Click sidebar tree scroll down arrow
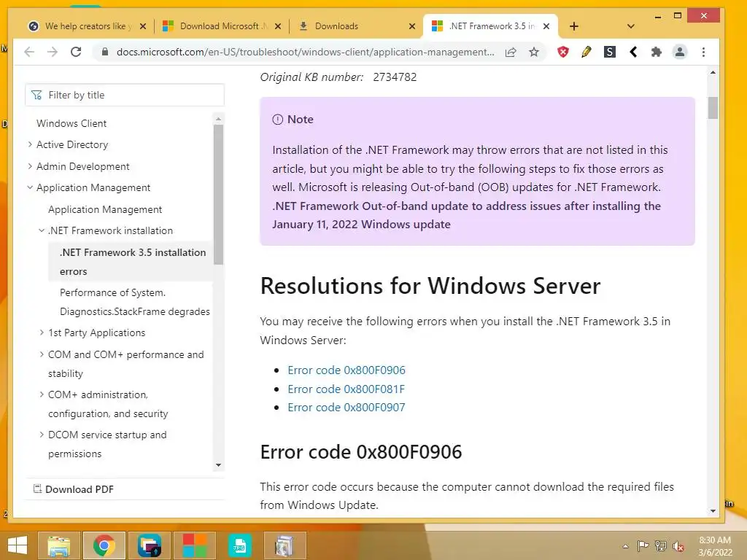This screenshot has width=747, height=560. (219, 464)
